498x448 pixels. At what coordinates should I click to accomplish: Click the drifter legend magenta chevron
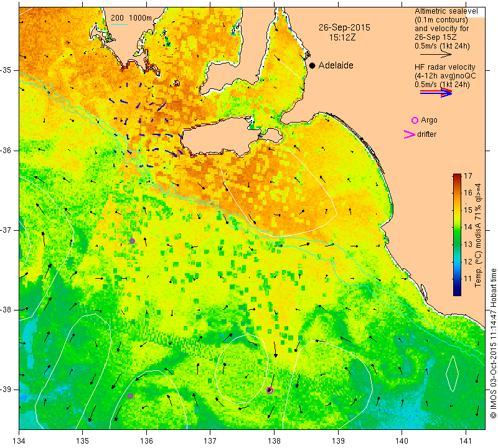click(x=409, y=134)
